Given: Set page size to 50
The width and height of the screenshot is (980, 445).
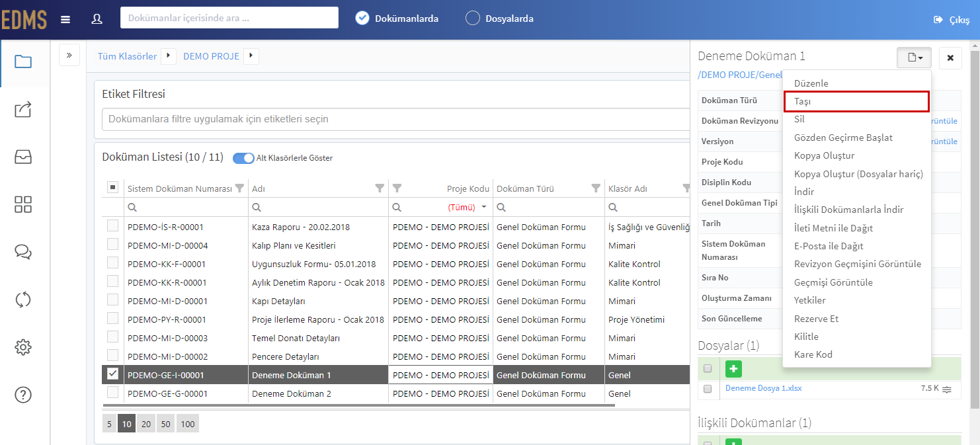Looking at the screenshot, I should point(166,424).
